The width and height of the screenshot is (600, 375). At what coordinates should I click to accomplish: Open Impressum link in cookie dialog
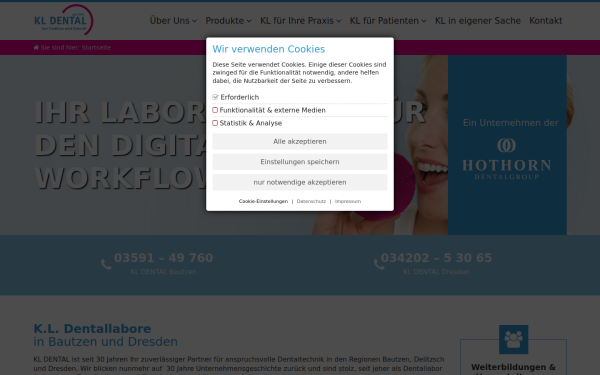point(348,201)
